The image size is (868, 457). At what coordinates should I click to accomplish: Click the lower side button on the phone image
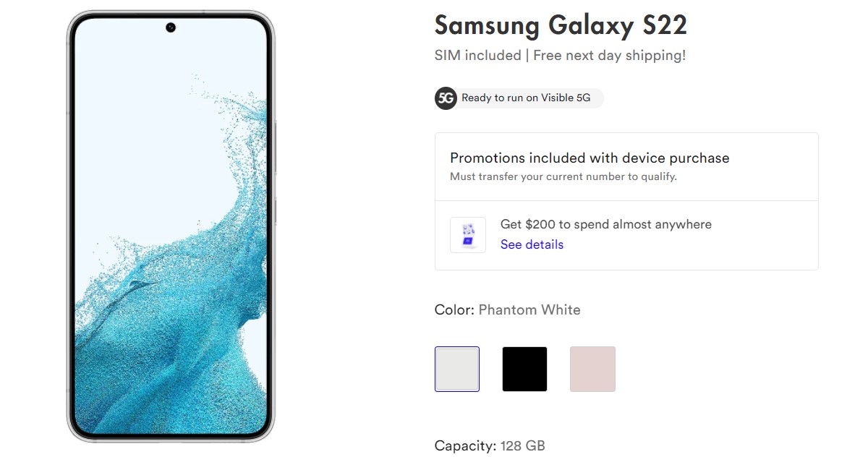click(276, 211)
